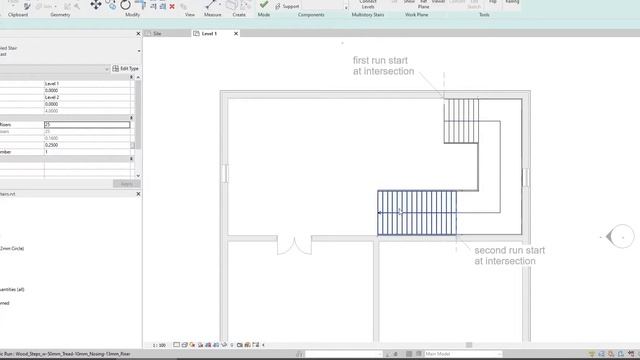Viewport: 640px width, 360px height.
Task: Open the Main Model workset dropdown
Action: (462, 354)
